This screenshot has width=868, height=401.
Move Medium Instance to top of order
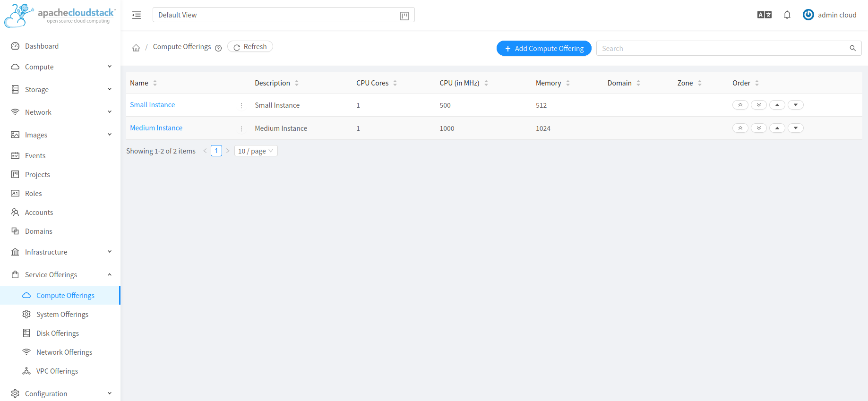pos(740,128)
